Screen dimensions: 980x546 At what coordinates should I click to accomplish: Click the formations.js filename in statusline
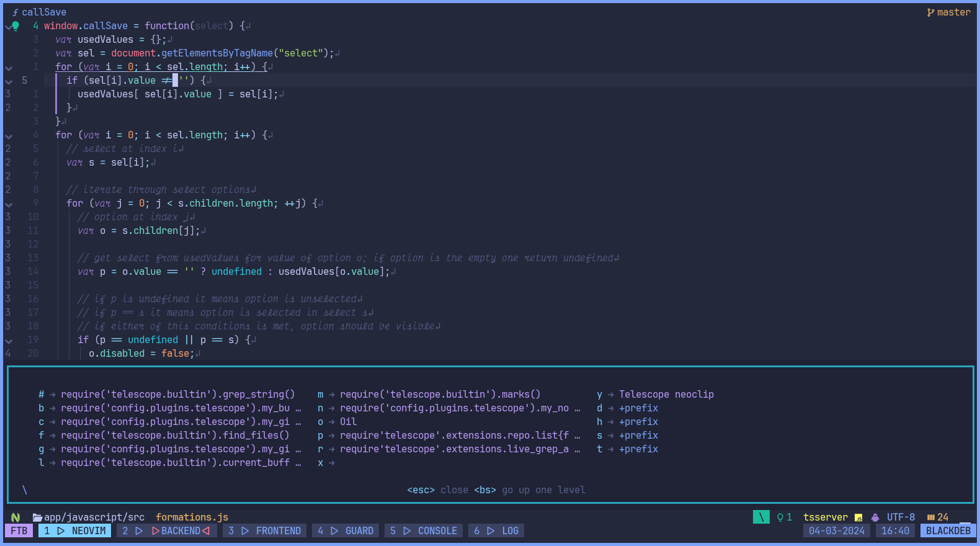(192, 517)
